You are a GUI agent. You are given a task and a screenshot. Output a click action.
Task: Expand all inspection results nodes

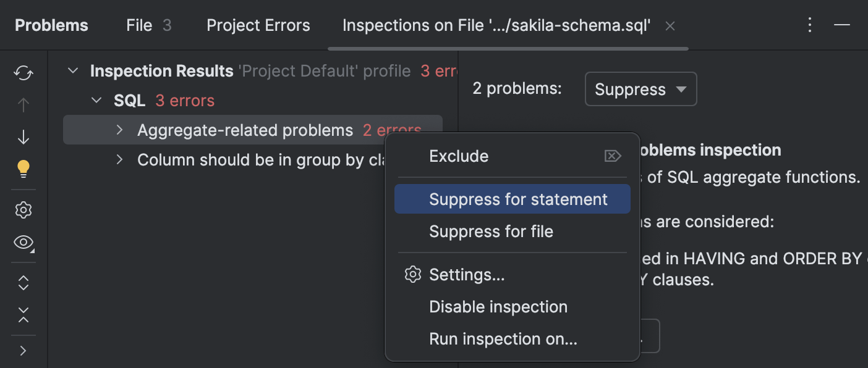tap(23, 282)
